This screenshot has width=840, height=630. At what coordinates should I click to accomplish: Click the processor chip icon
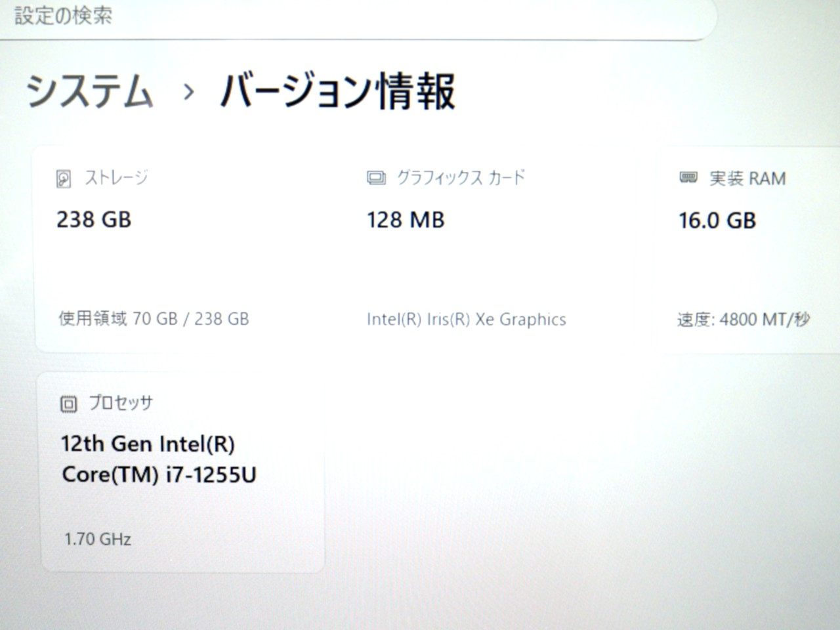coord(68,404)
